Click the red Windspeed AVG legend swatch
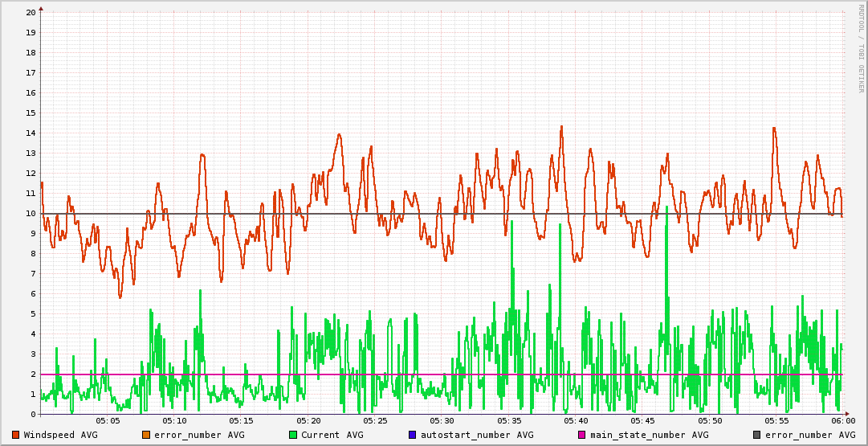This screenshot has height=446, width=868. pyautogui.click(x=15, y=435)
